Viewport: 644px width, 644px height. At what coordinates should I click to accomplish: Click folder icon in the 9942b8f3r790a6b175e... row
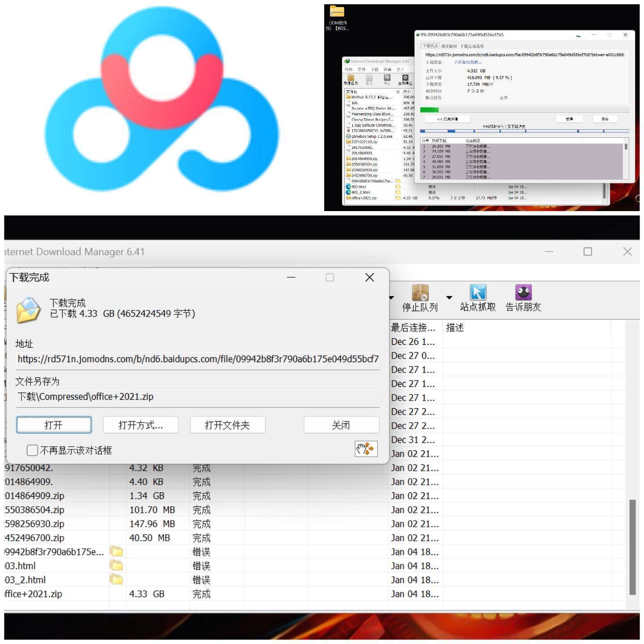(116, 551)
